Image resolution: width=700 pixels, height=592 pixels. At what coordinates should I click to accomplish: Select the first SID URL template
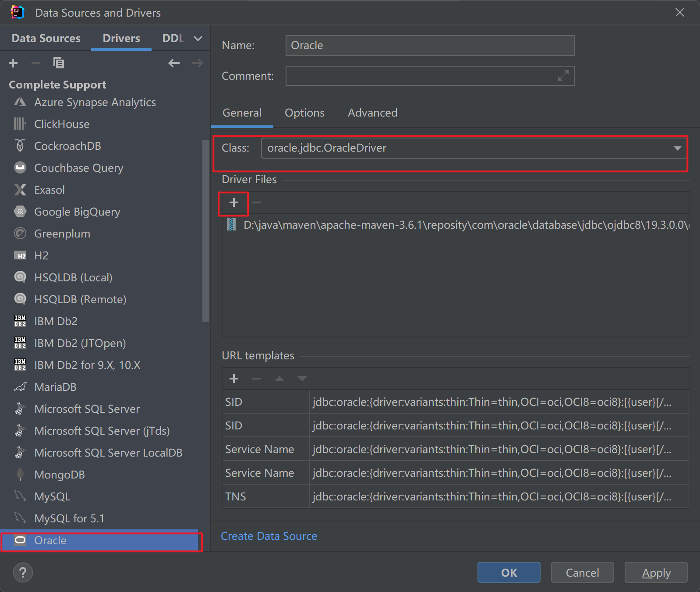point(456,402)
